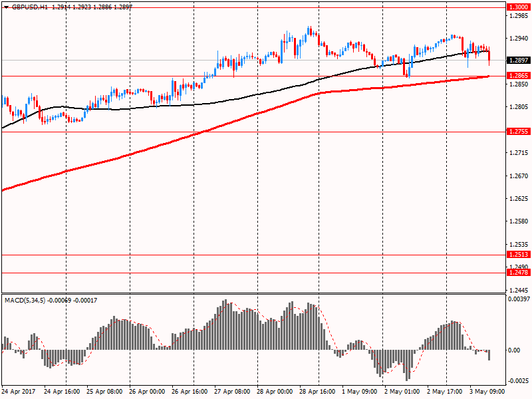The width and height of the screenshot is (532, 399).
Task: Select the 26 Apr 00:00 time label
Action: 147,392
